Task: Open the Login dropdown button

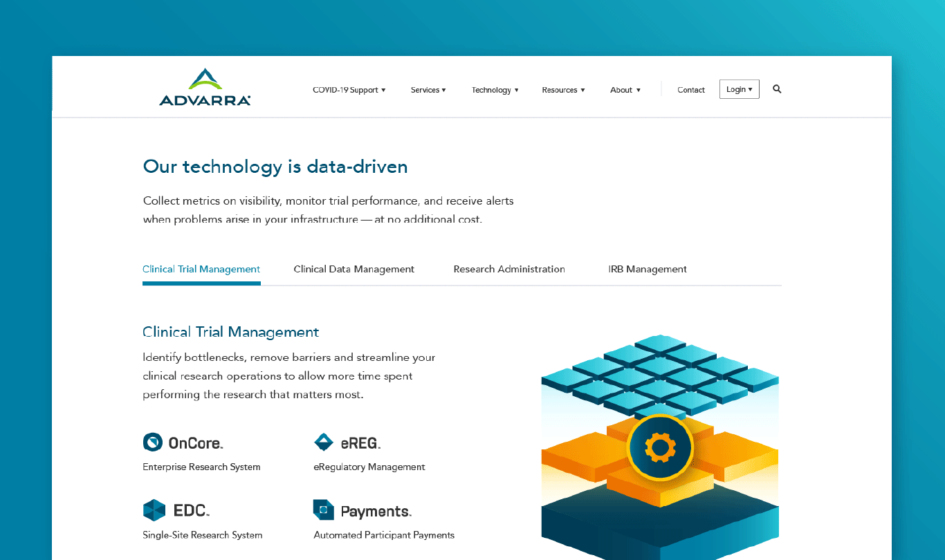Action: click(739, 89)
